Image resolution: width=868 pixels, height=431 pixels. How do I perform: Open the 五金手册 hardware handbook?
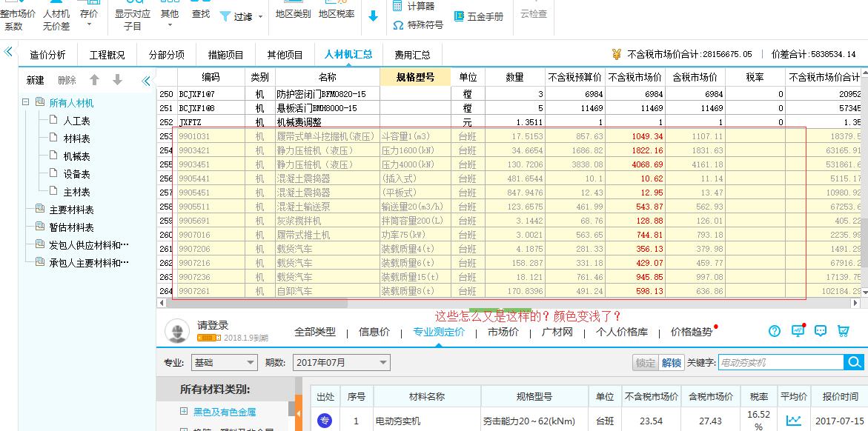479,16
